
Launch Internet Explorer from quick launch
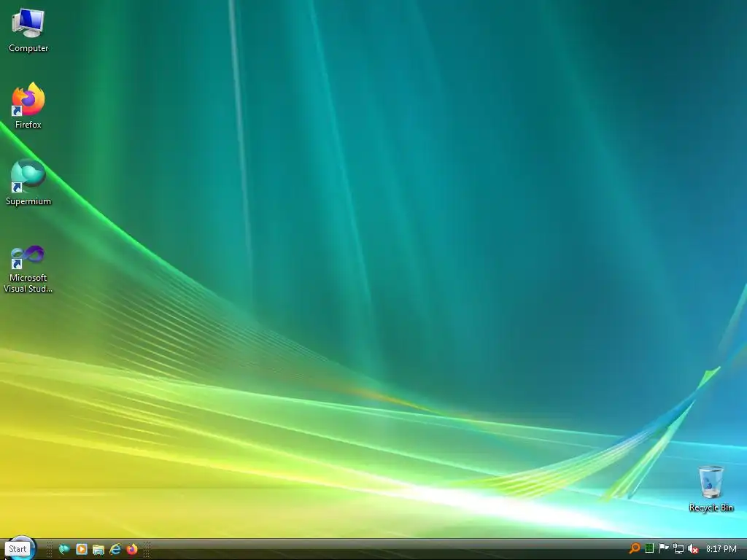[x=115, y=549]
